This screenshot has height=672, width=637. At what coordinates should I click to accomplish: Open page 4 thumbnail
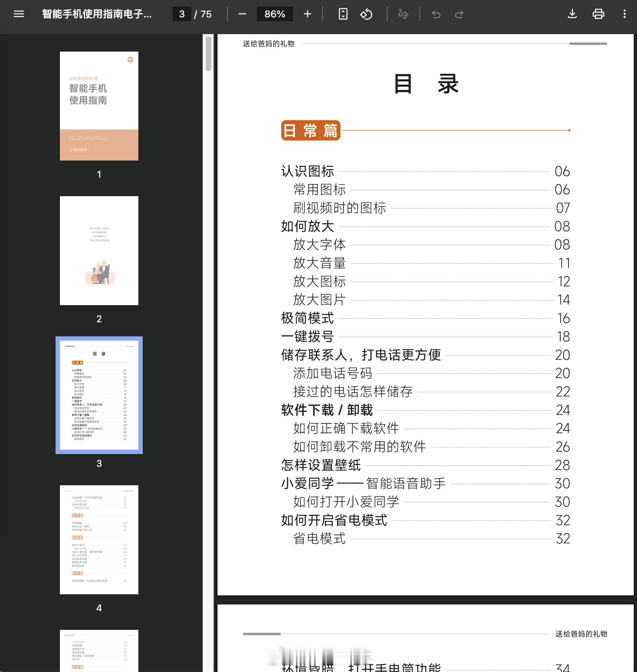99,540
